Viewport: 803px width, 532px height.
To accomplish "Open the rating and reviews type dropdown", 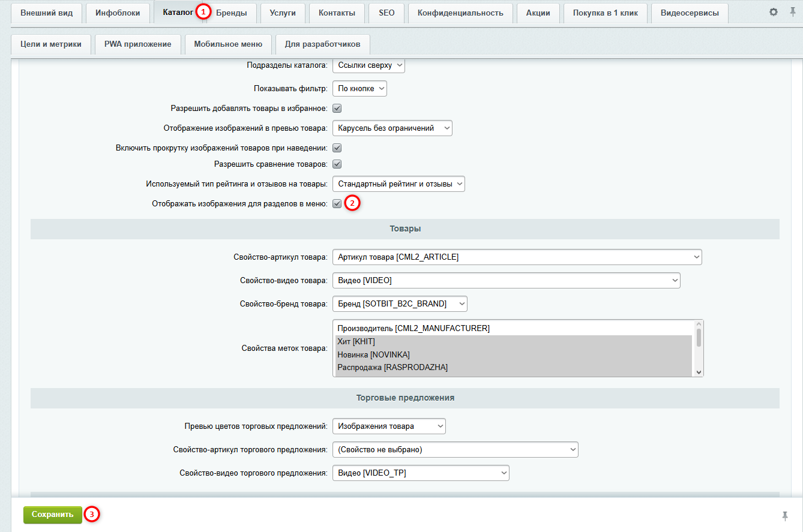I will click(398, 184).
